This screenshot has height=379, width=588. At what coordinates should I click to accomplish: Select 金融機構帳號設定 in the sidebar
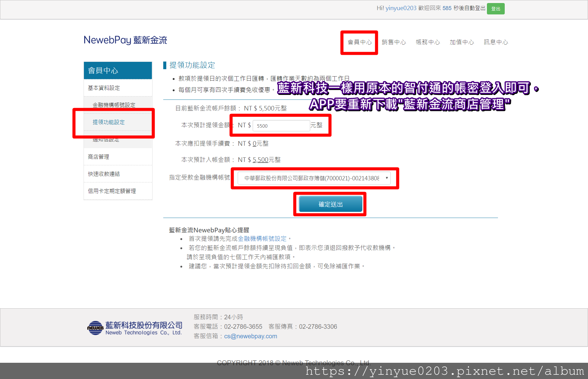118,105
